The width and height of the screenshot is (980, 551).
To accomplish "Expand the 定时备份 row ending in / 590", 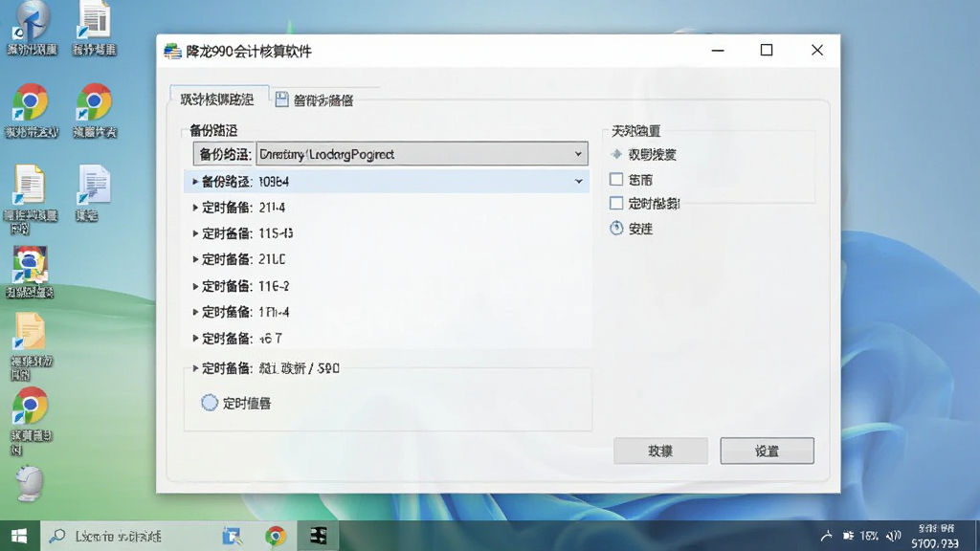I will tap(195, 368).
